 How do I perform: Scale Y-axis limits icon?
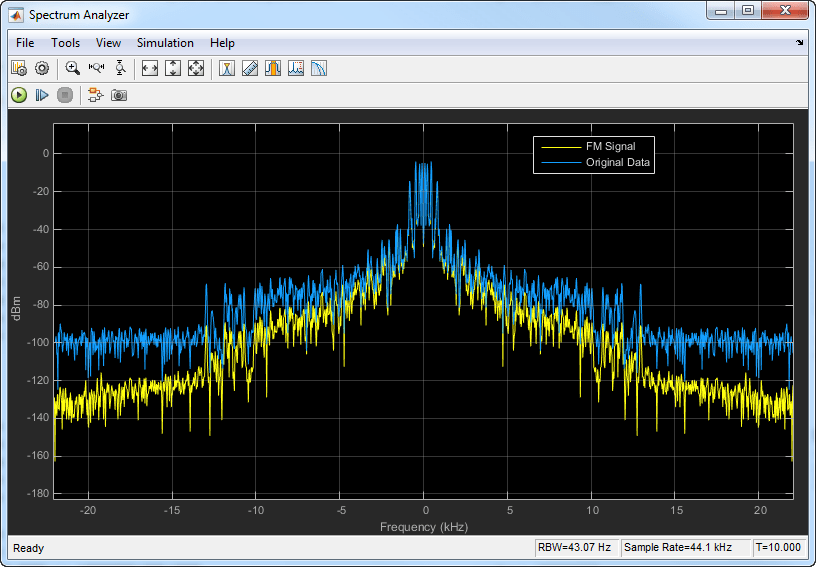(x=173, y=69)
